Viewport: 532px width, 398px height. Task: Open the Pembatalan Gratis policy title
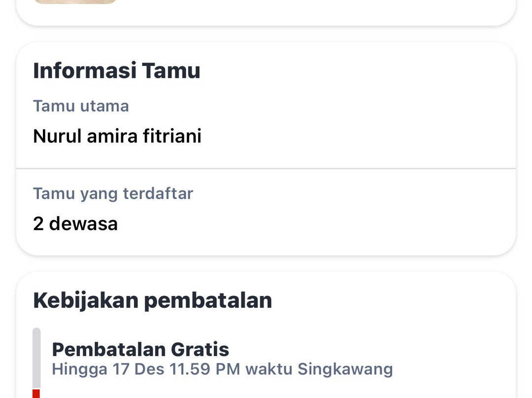[140, 349]
